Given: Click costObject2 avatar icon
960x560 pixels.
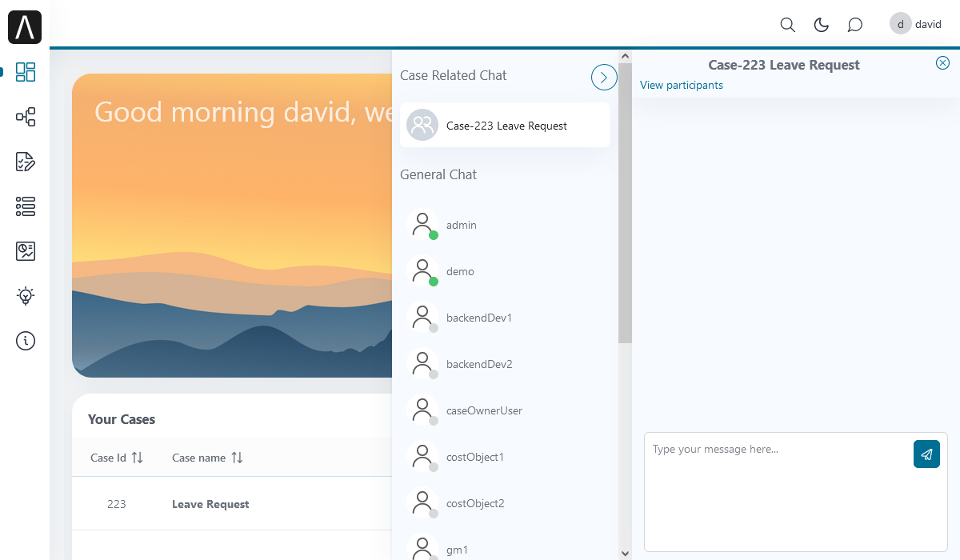Looking at the screenshot, I should pos(422,503).
